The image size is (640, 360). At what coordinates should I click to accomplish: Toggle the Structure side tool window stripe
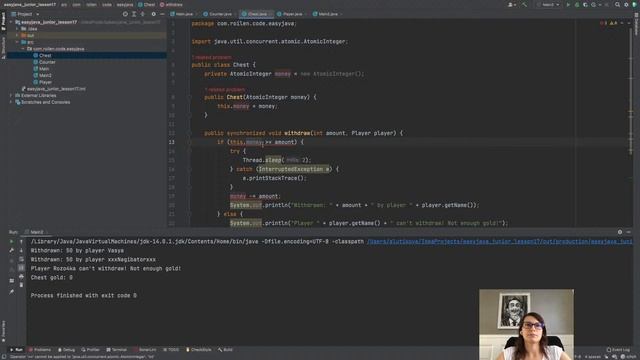pyautogui.click(x=3, y=48)
